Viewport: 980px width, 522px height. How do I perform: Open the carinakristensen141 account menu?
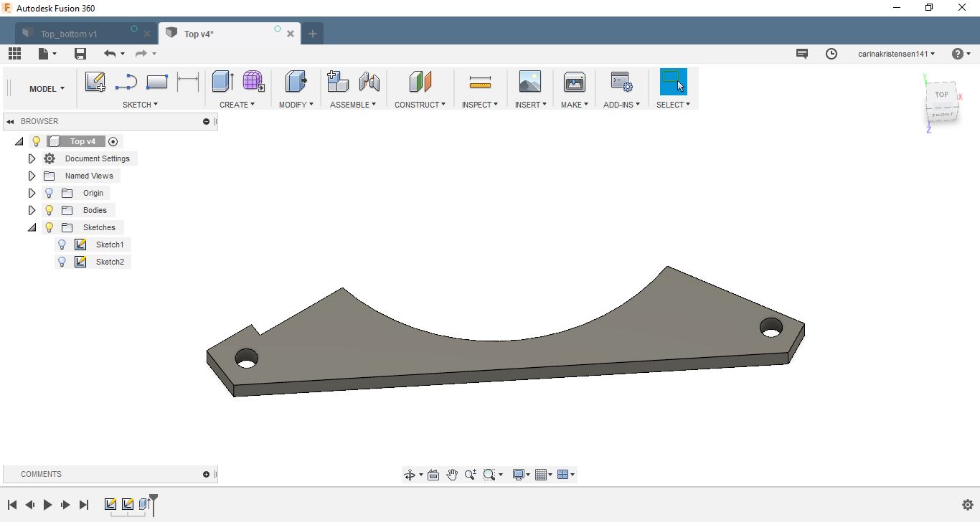pos(896,54)
